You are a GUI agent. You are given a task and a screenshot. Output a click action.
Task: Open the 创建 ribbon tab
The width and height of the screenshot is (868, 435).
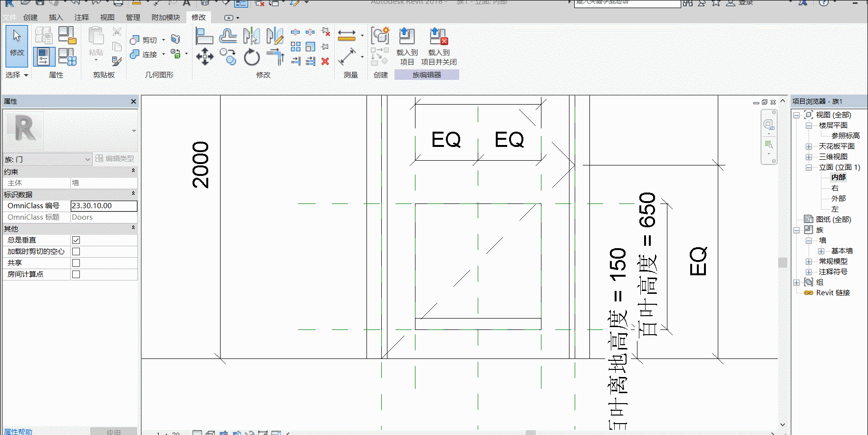(30, 18)
